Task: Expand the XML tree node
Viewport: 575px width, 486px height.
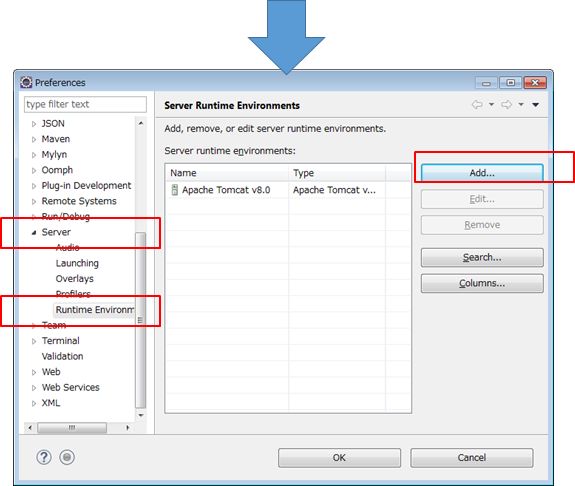Action: point(34,403)
